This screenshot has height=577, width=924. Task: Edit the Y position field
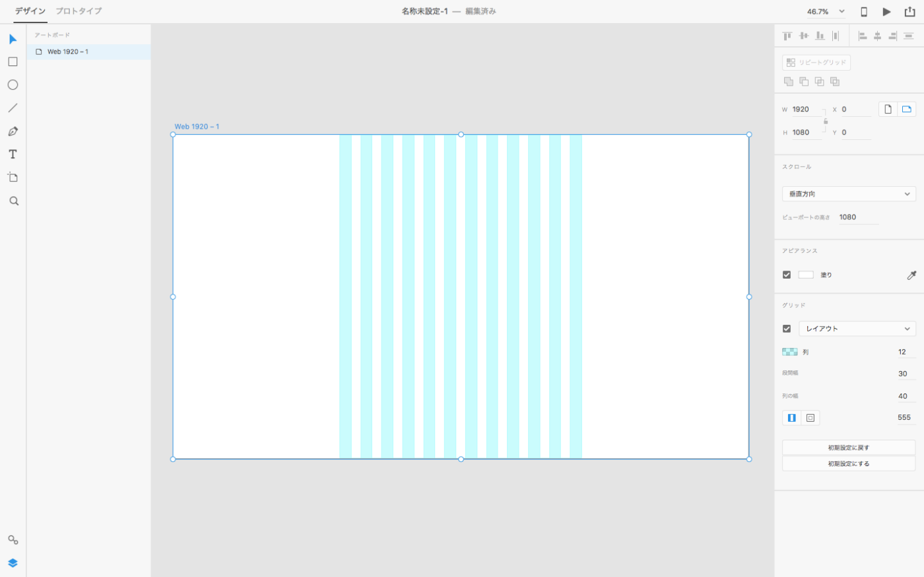point(855,133)
